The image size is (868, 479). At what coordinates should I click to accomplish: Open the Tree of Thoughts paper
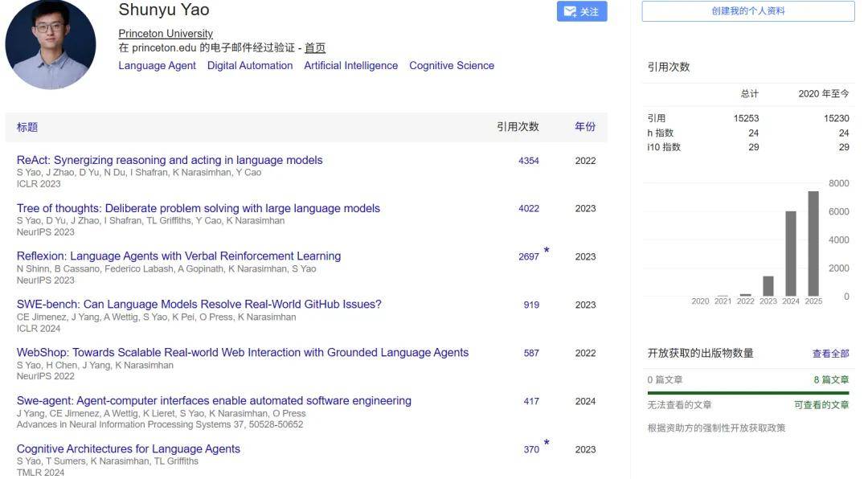197,208
